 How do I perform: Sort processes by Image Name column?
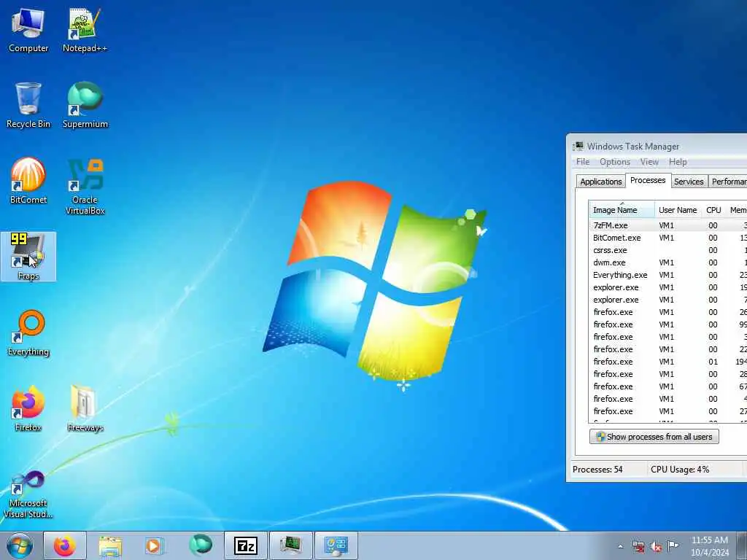click(622, 210)
